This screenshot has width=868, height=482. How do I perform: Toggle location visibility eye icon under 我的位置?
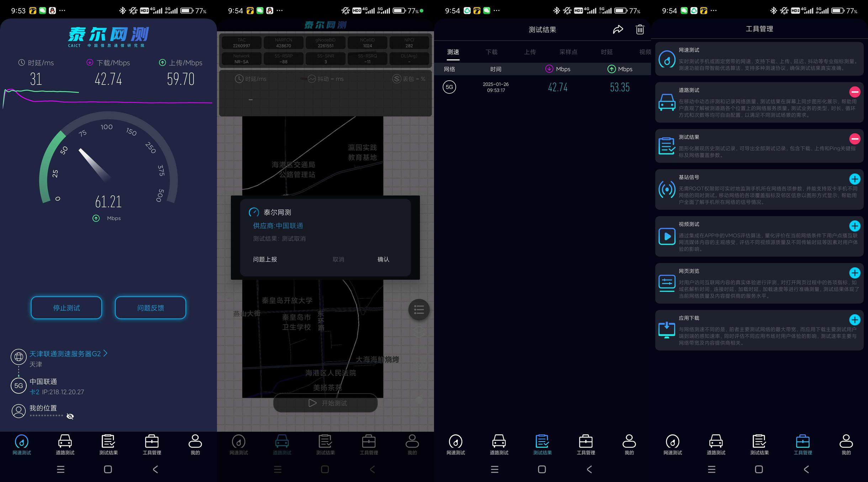pos(70,416)
